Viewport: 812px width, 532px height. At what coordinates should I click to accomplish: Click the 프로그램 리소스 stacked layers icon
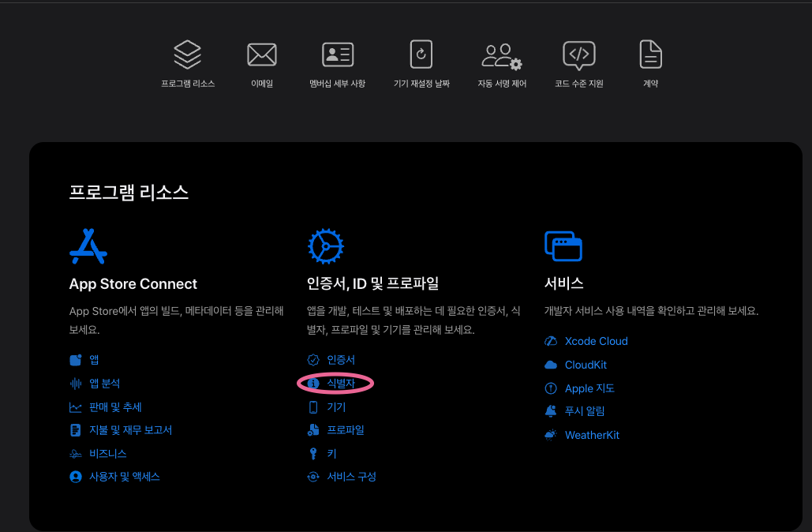click(188, 54)
